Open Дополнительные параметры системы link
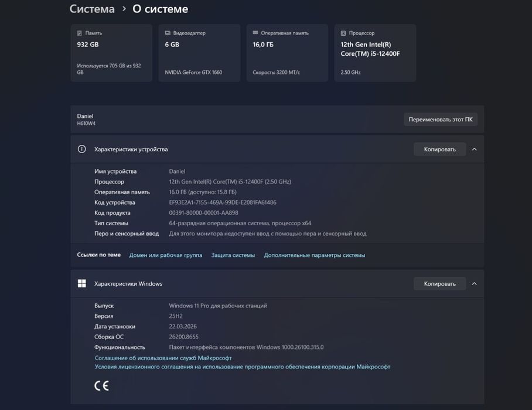The width and height of the screenshot is (532, 410). pos(315,255)
